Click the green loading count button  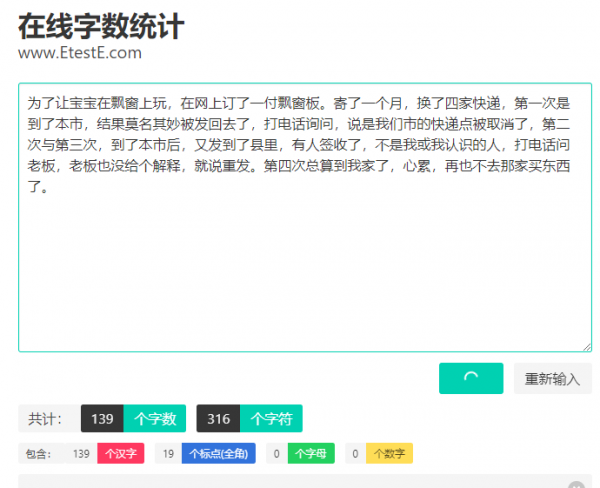(471, 378)
